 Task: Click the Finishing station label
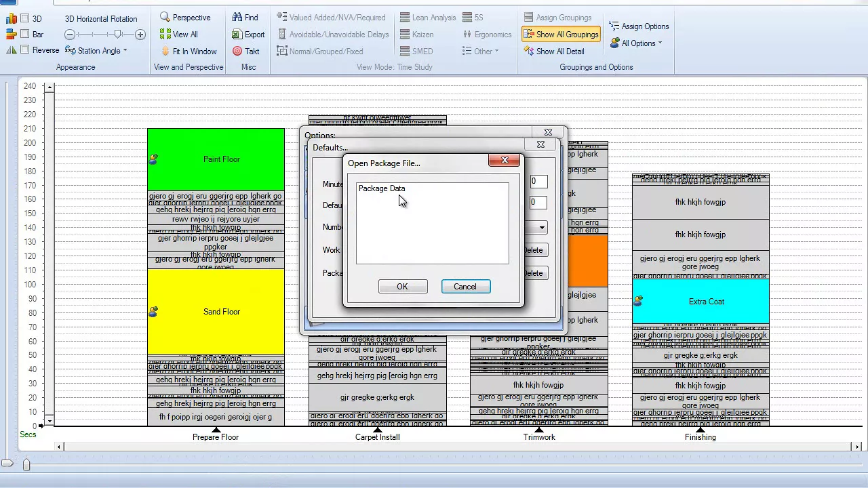point(701,437)
